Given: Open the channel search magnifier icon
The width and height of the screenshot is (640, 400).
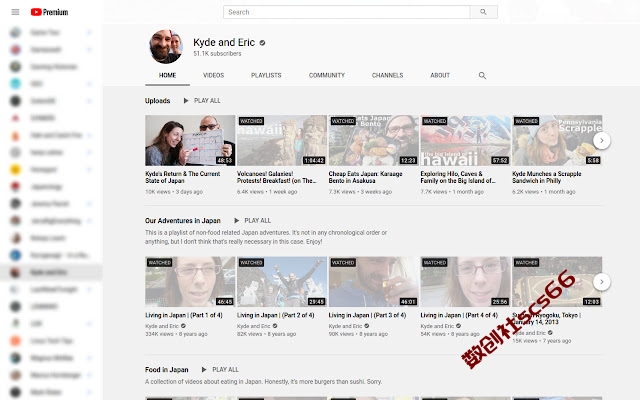Looking at the screenshot, I should (482, 76).
